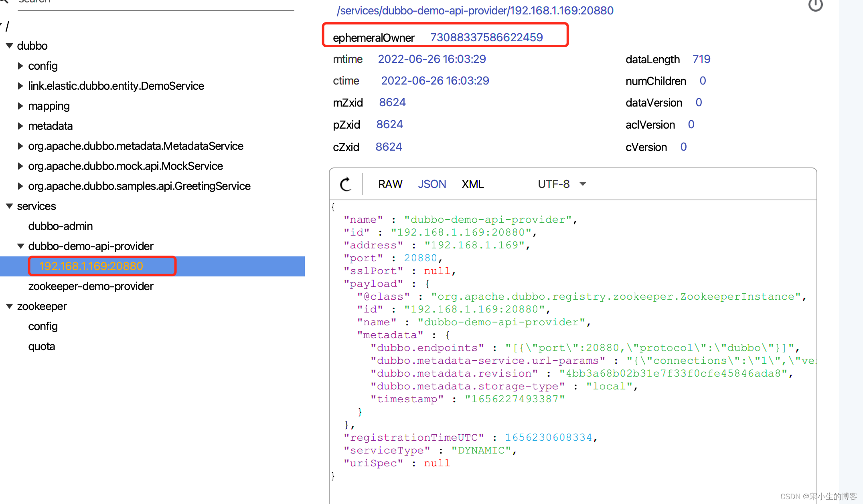Click the search magnifier icon

coord(4,1)
